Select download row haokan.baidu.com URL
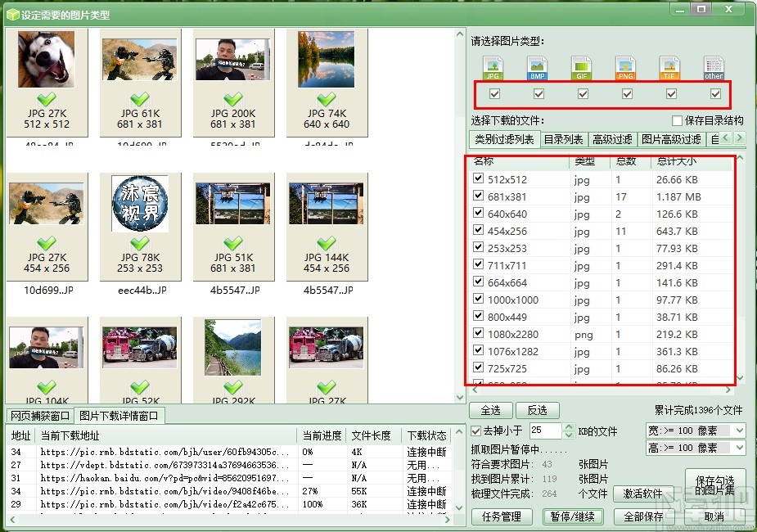 (x=230, y=478)
